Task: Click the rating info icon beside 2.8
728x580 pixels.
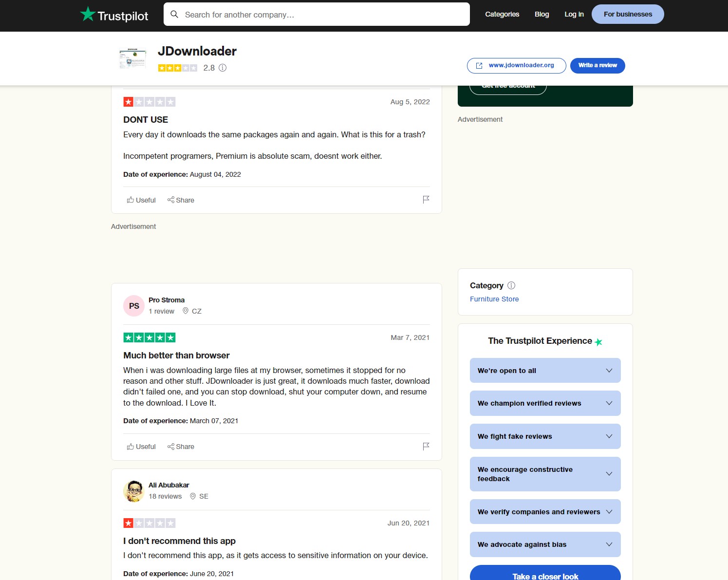Action: pyautogui.click(x=223, y=68)
